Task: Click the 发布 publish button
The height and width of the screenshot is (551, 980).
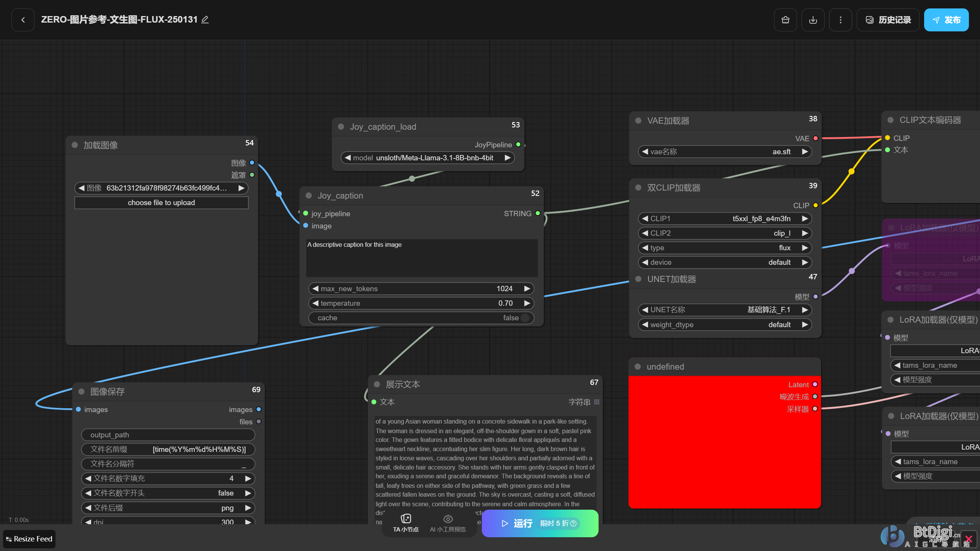Action: 946,20
